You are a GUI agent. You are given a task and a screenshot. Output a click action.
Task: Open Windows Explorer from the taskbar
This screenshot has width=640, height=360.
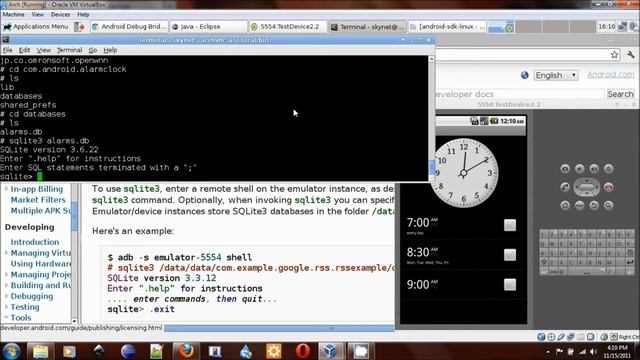[40, 351]
